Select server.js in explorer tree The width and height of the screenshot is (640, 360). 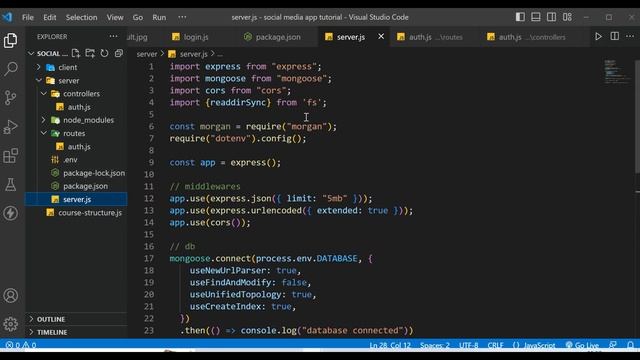[x=77, y=199]
